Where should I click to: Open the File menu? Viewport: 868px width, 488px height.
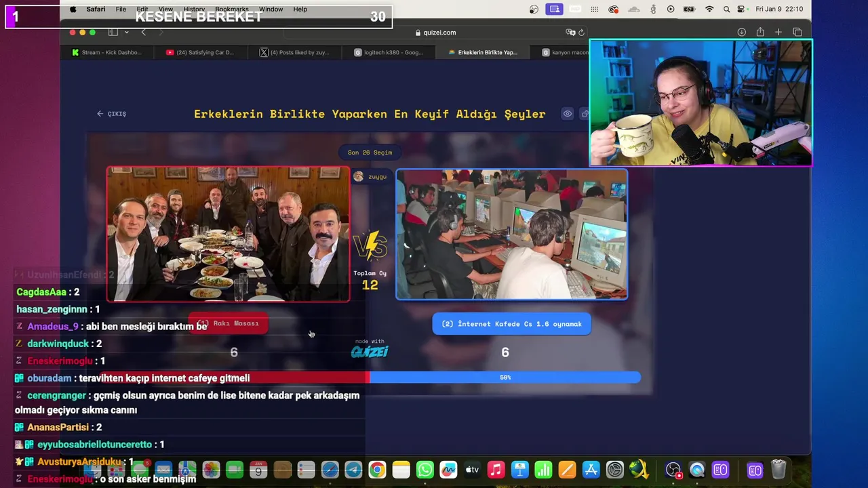[x=121, y=9]
